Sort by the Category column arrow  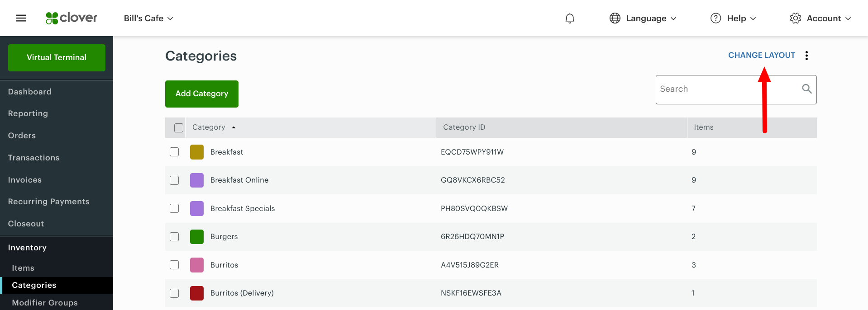click(234, 127)
